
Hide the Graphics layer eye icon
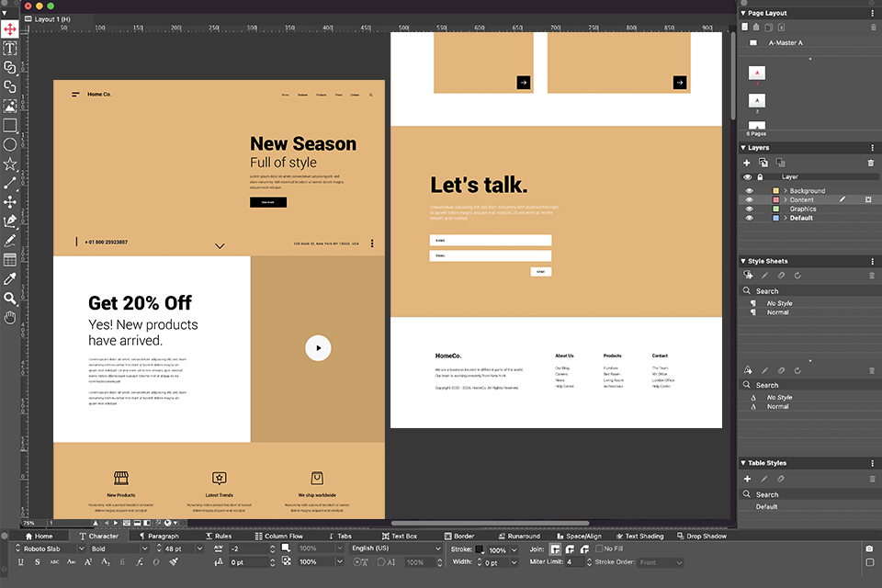point(750,209)
